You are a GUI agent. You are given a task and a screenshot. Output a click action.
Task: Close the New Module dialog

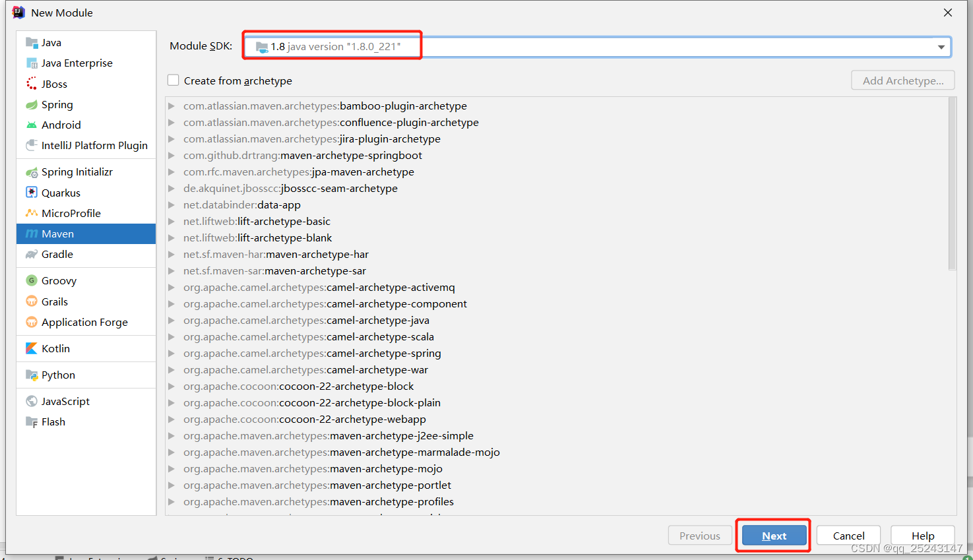coord(948,13)
